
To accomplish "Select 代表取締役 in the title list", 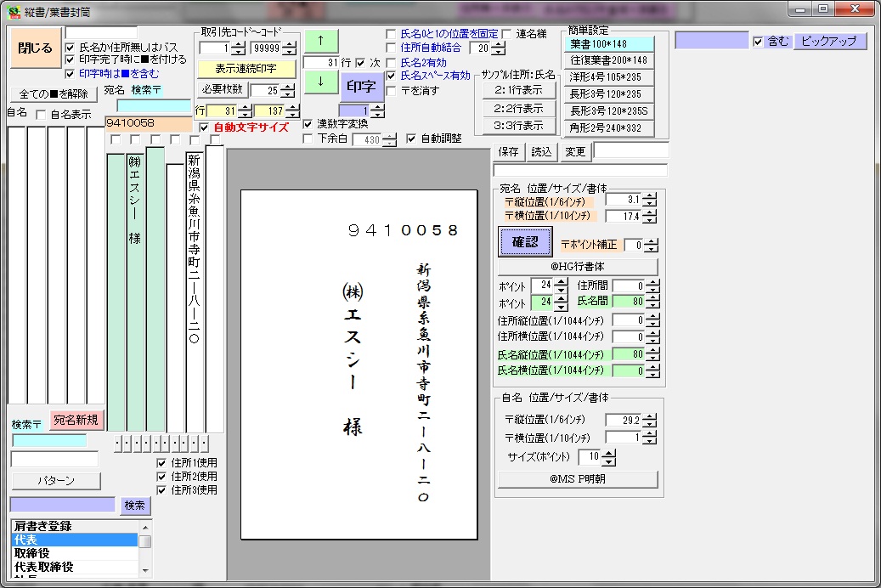I will [x=74, y=568].
